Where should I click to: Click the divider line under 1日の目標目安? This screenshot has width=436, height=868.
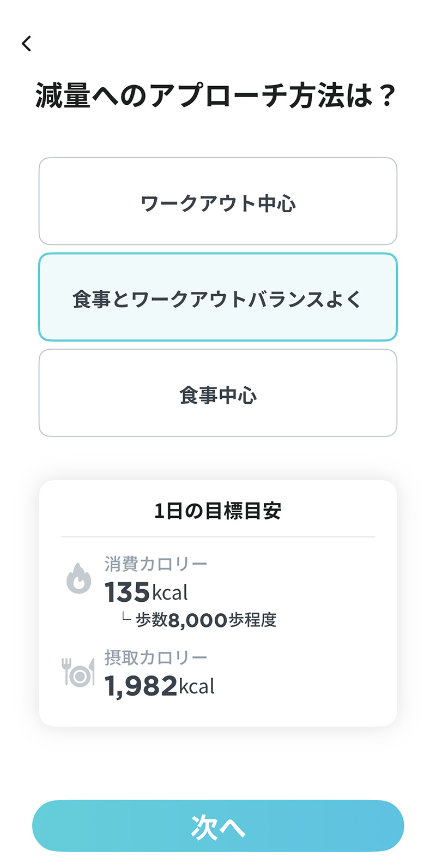(x=218, y=537)
